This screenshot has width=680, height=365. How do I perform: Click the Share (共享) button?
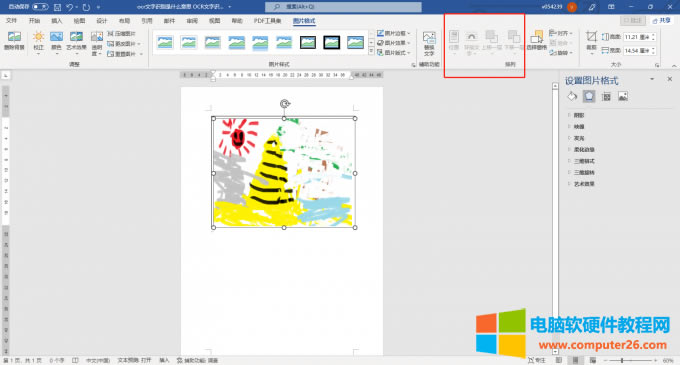[662, 20]
